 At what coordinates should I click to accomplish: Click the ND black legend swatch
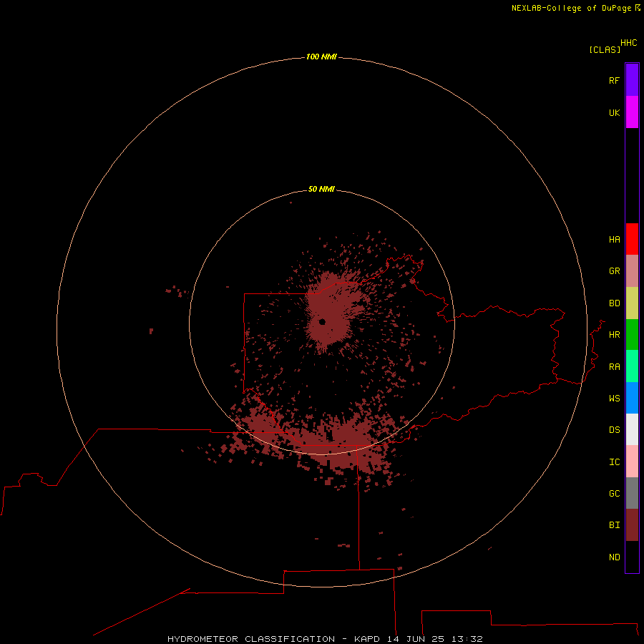632,557
